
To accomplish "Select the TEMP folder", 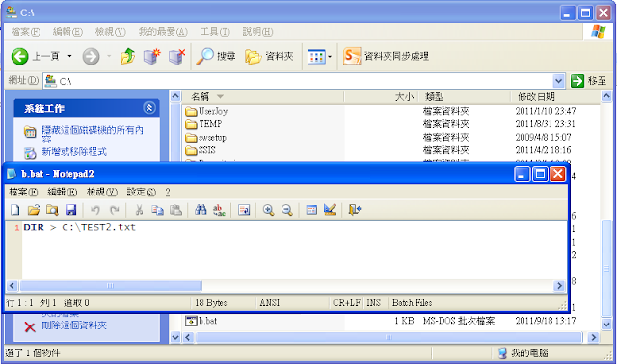I will click(203, 124).
